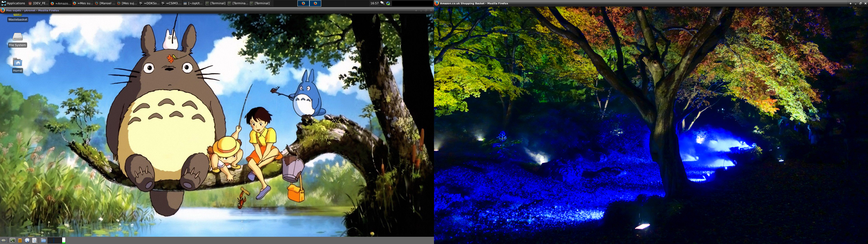
Task: Click the green system load monitor
Action: point(64,240)
